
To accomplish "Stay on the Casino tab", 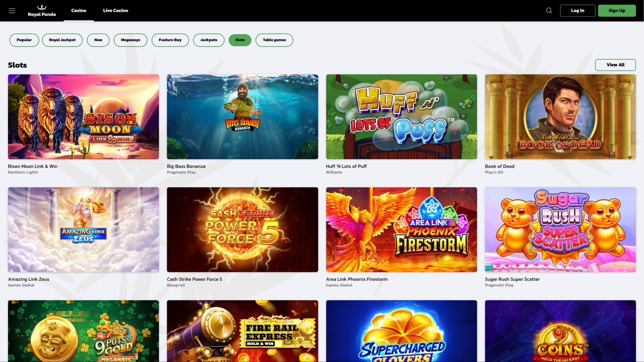I will click(78, 10).
